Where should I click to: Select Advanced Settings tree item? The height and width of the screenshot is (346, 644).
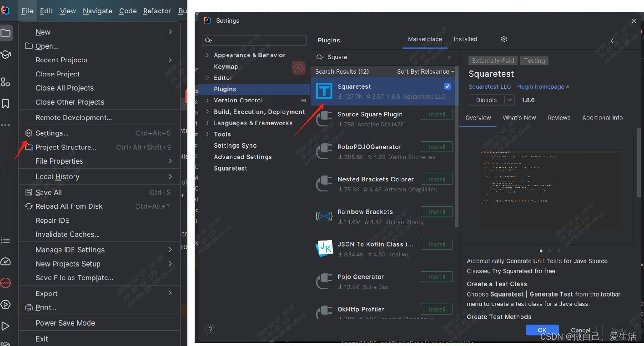[x=242, y=157]
